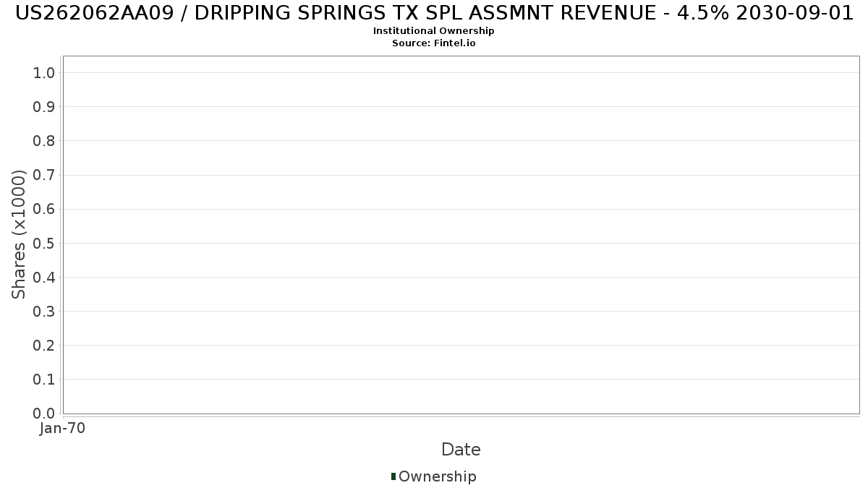Select the 0.0 y-axis tick label
The image size is (868, 488).
pyautogui.click(x=43, y=414)
